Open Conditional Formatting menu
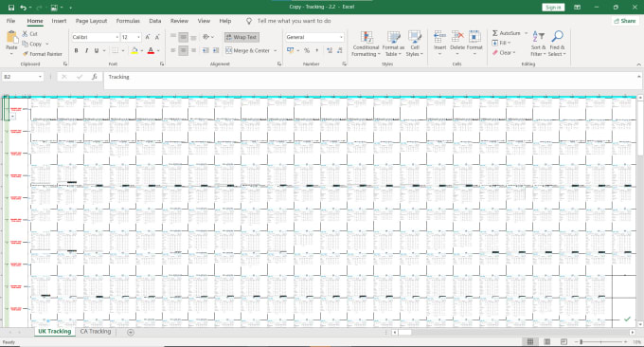This screenshot has width=644, height=347. pos(366,44)
